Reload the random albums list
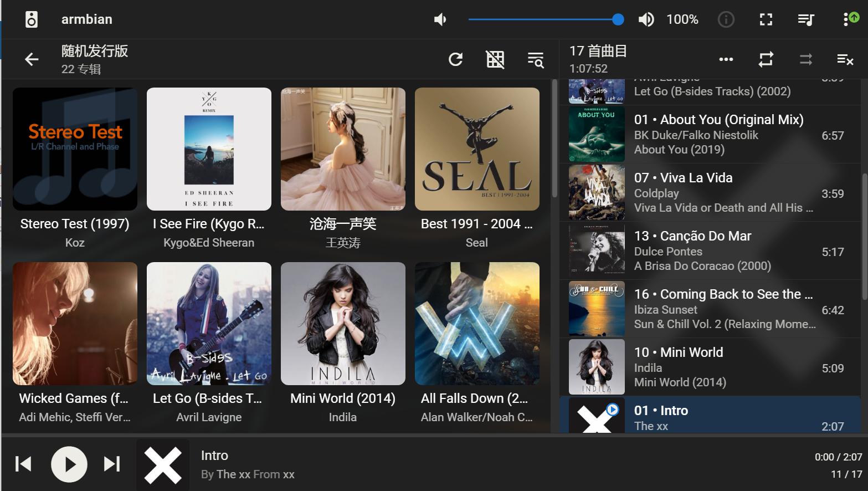 pyautogui.click(x=455, y=59)
